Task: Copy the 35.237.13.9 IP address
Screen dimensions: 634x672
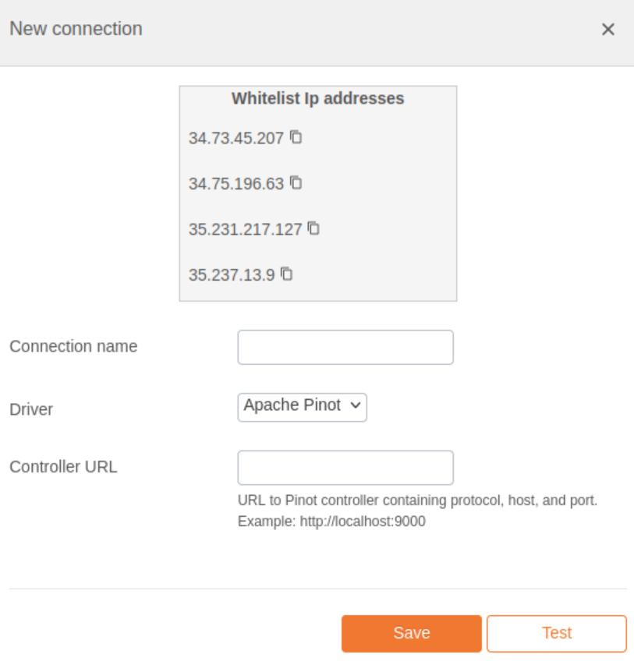Action: pyautogui.click(x=287, y=274)
